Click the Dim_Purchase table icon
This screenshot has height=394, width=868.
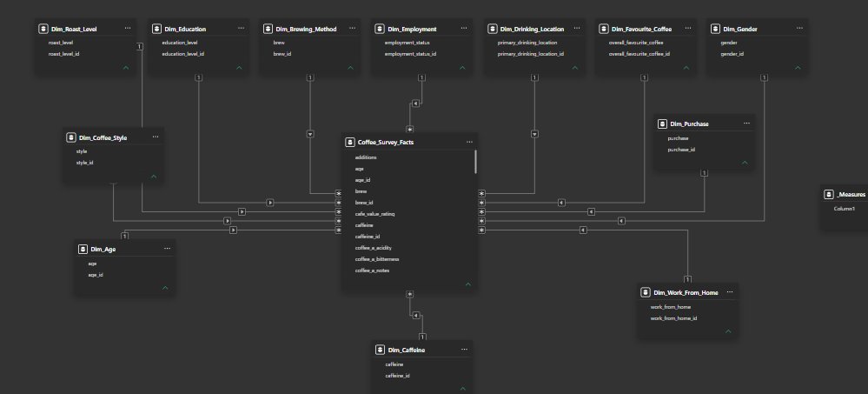(662, 124)
